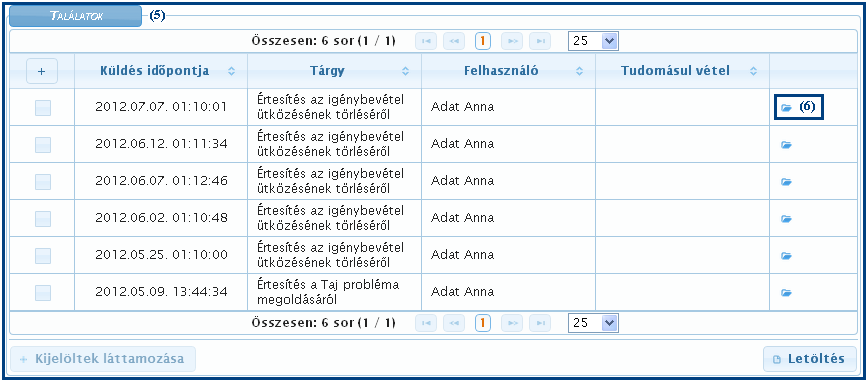867x381 pixels.
Task: Check the box for 2012.07.07. 01:10:01 row
Action: 43,107
